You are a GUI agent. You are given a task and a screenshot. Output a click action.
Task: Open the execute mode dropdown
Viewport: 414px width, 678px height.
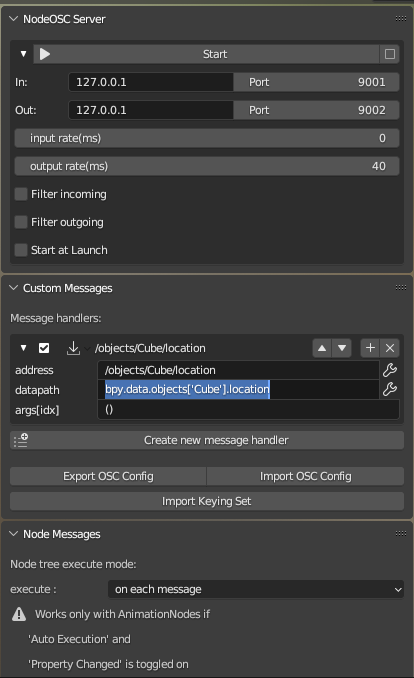(x=256, y=589)
